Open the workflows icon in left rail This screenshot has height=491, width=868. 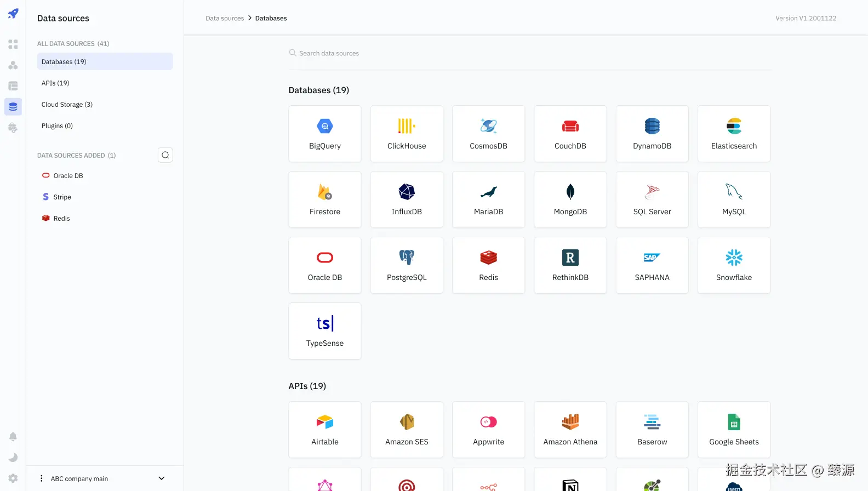13,65
